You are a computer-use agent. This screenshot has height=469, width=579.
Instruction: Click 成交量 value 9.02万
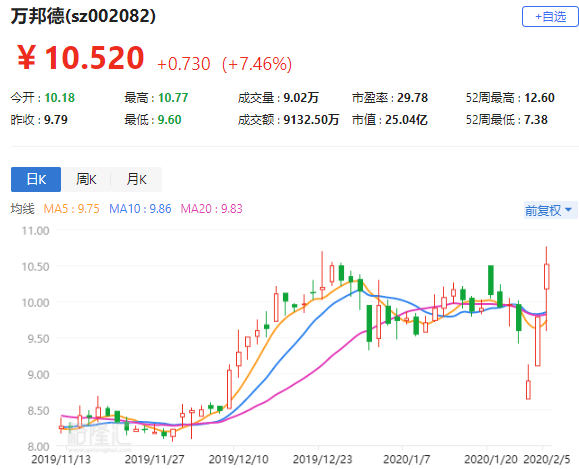(301, 98)
